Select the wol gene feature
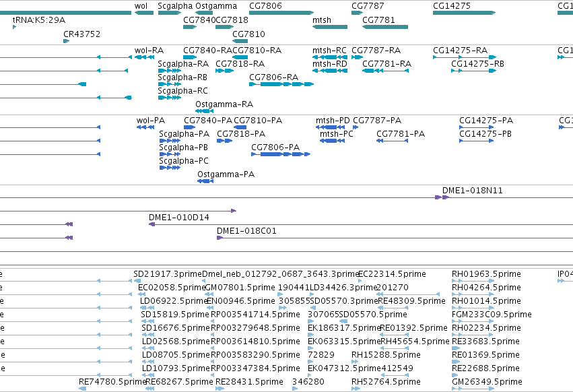Viewport: 573px width, 392px height. pyautogui.click(x=144, y=13)
